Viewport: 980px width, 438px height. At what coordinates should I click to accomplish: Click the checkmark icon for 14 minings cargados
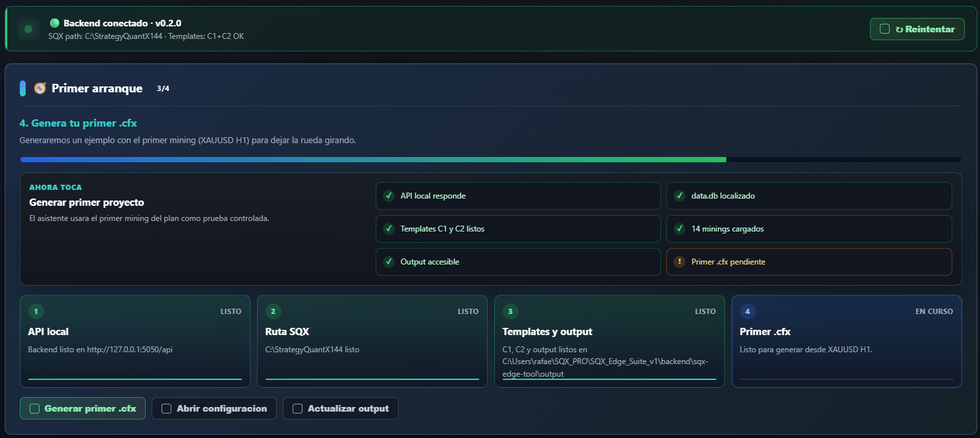pyautogui.click(x=679, y=229)
